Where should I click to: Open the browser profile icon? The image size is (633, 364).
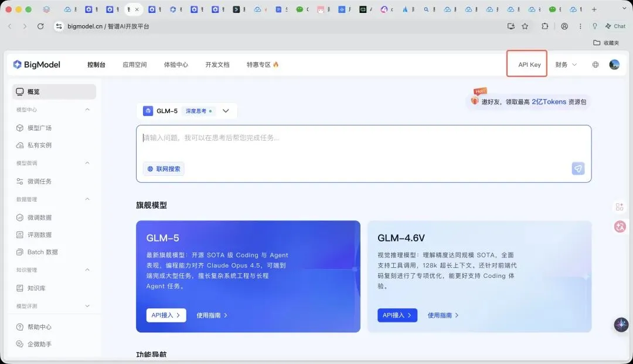[564, 26]
